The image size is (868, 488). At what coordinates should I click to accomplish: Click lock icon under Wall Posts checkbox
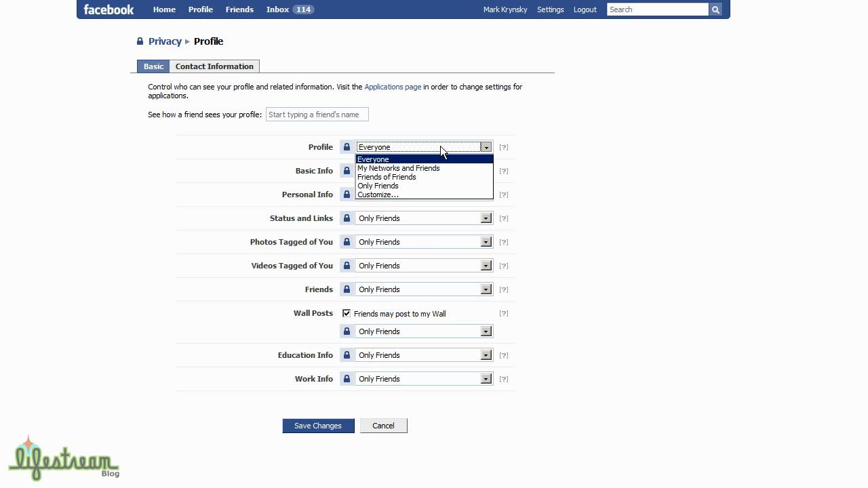[x=347, y=331]
